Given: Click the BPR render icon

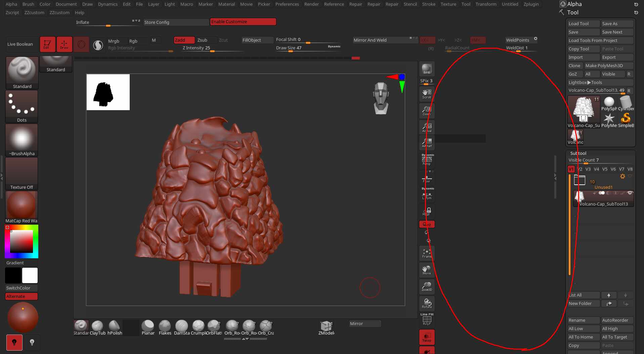Looking at the screenshot, I should click(x=427, y=69).
